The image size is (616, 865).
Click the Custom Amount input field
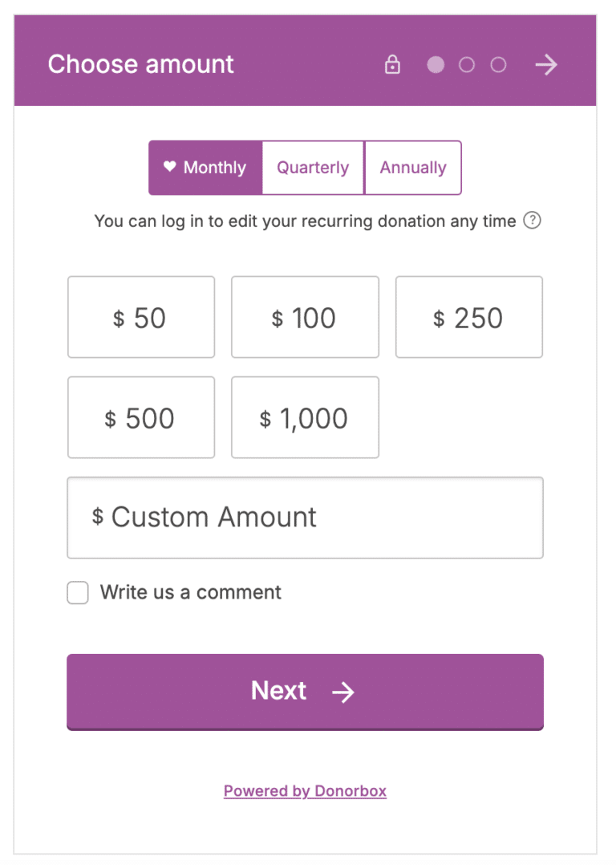305,518
